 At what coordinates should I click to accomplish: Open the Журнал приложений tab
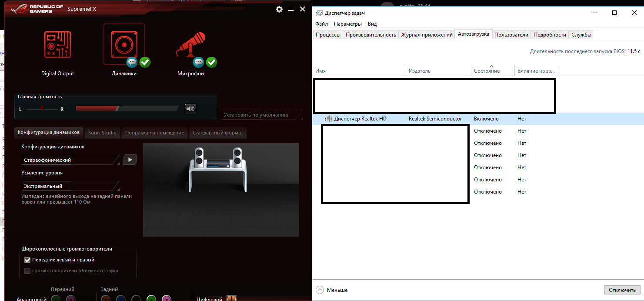tap(427, 35)
